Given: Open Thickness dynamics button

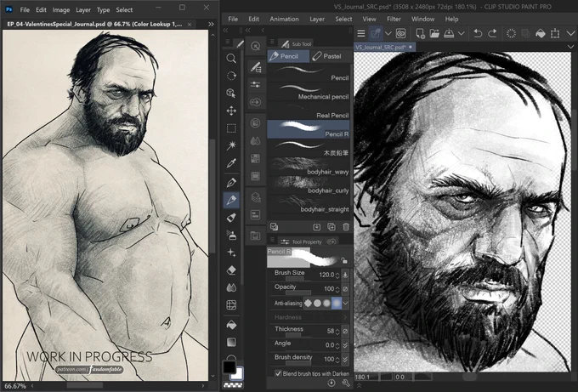Looking at the screenshot, I should [345, 331].
